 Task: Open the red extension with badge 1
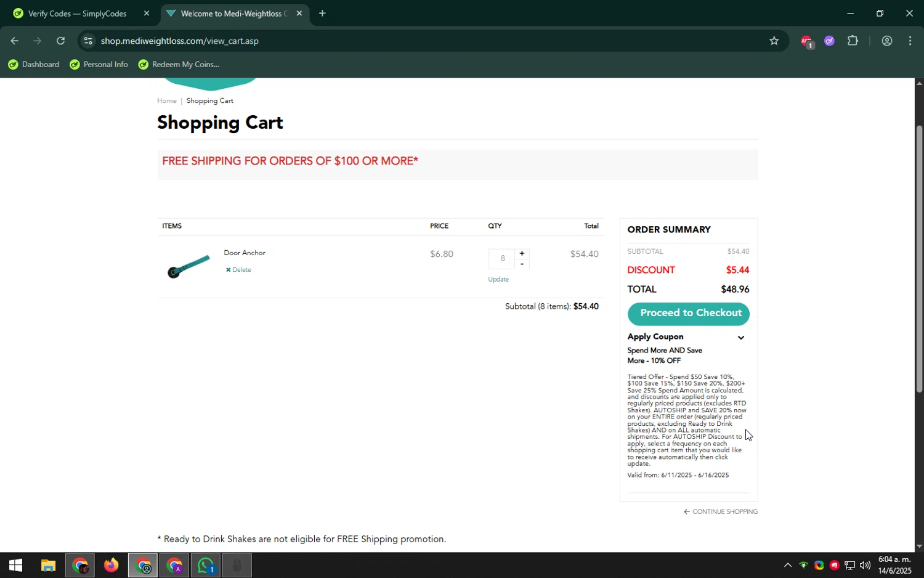coord(806,41)
